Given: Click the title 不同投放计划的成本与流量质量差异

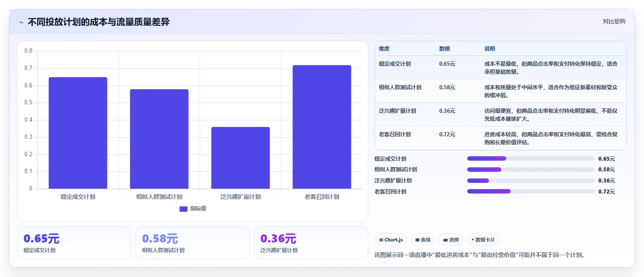Looking at the screenshot, I should (x=99, y=22).
